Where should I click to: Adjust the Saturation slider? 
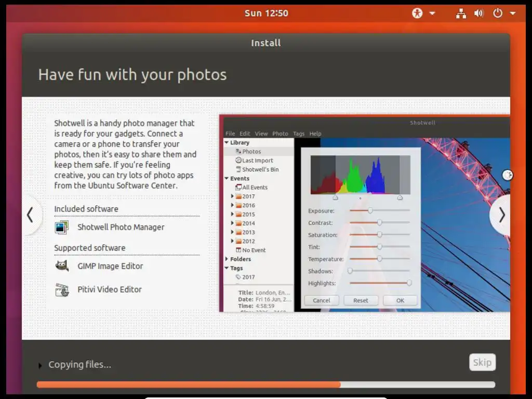[x=380, y=234]
